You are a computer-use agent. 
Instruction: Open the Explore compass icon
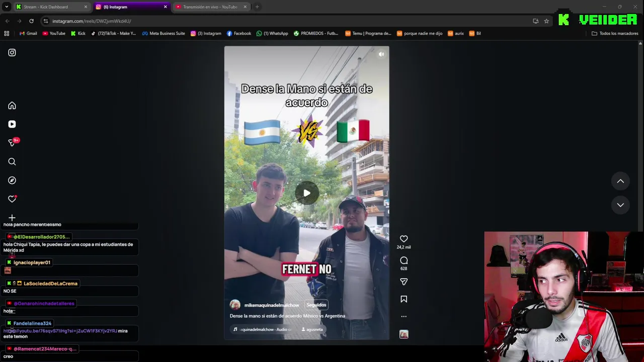12,180
